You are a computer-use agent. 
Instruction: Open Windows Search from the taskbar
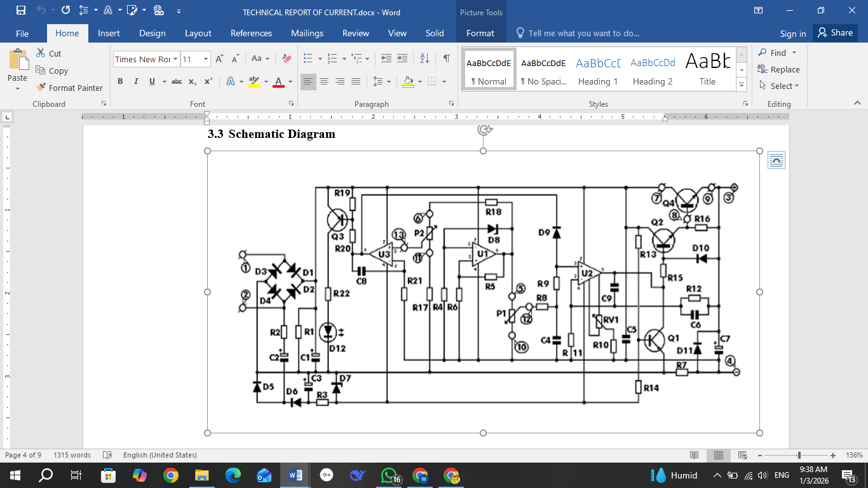[x=46, y=475]
